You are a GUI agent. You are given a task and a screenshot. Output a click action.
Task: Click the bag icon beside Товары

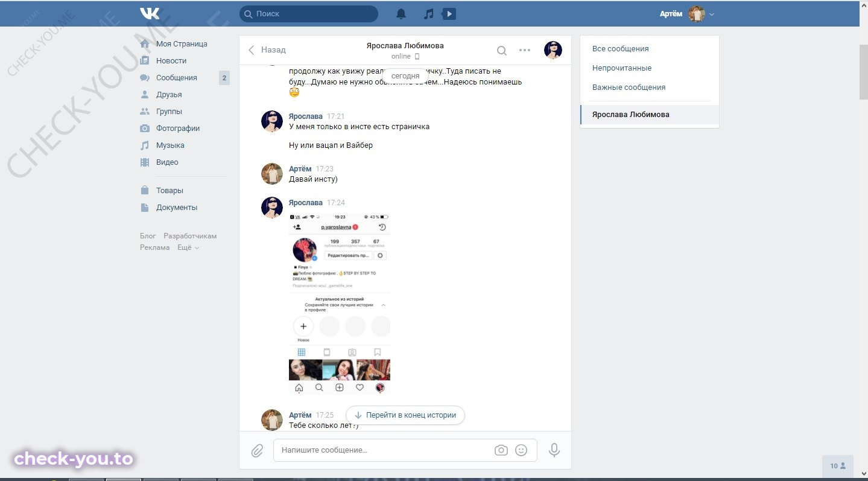pyautogui.click(x=145, y=191)
